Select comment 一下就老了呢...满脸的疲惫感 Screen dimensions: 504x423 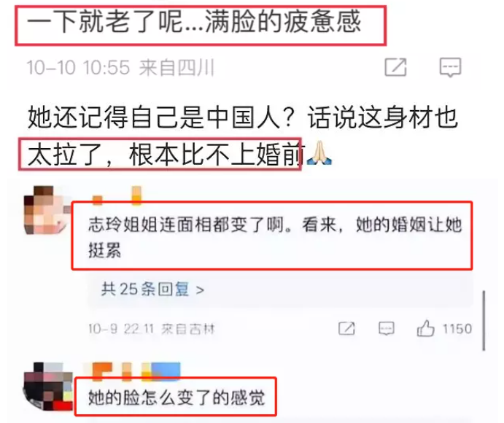pyautogui.click(x=194, y=22)
